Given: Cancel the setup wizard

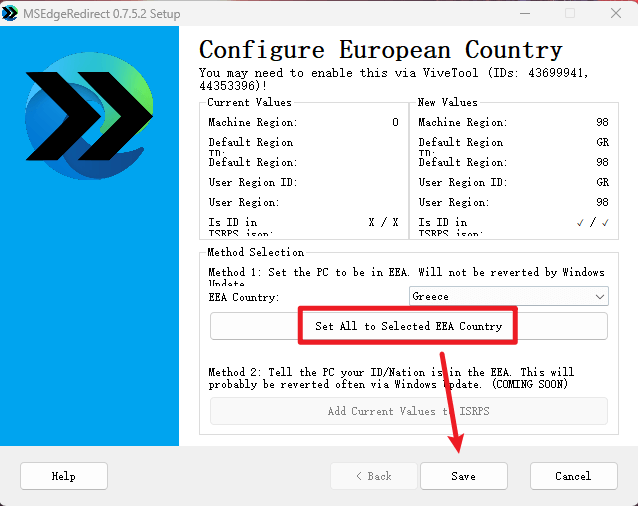Looking at the screenshot, I should [573, 476].
